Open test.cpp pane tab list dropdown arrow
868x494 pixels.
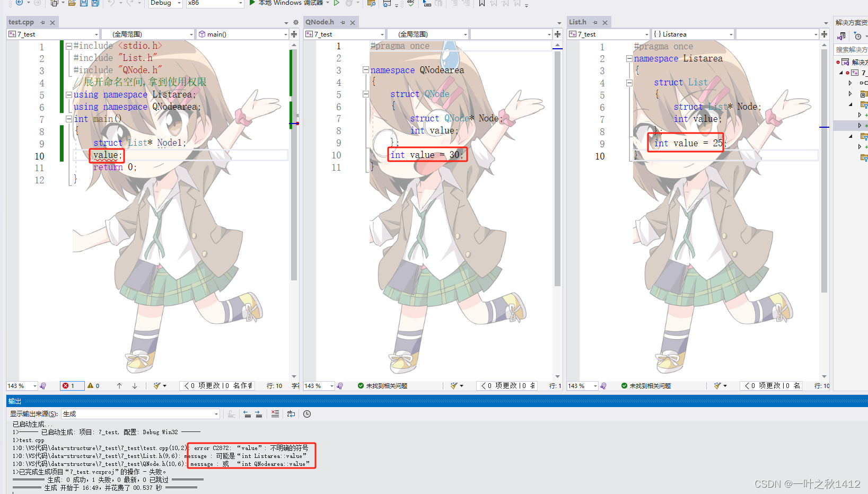coord(286,23)
